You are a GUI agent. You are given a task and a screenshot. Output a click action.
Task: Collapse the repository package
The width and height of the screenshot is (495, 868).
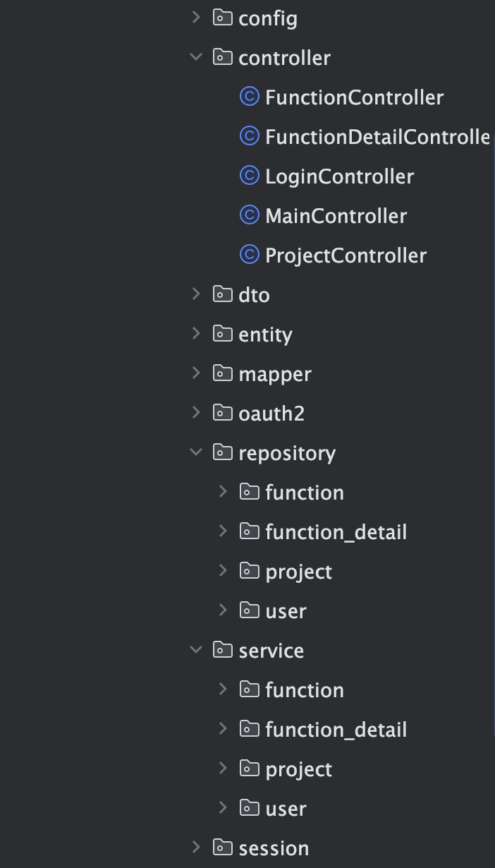click(196, 452)
